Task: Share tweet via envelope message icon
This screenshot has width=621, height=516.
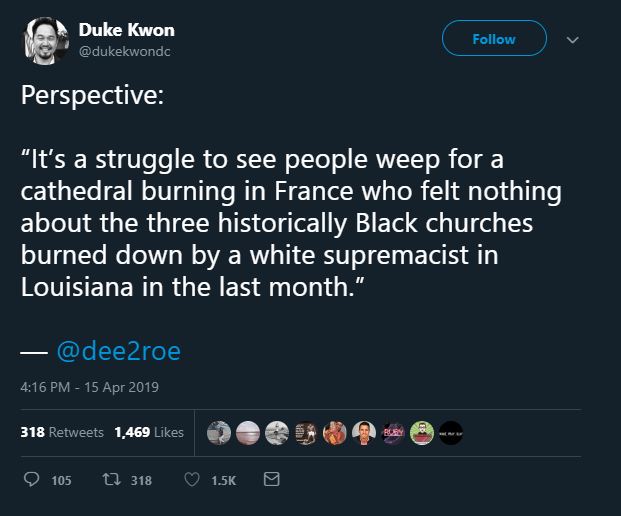Action: click(x=270, y=480)
